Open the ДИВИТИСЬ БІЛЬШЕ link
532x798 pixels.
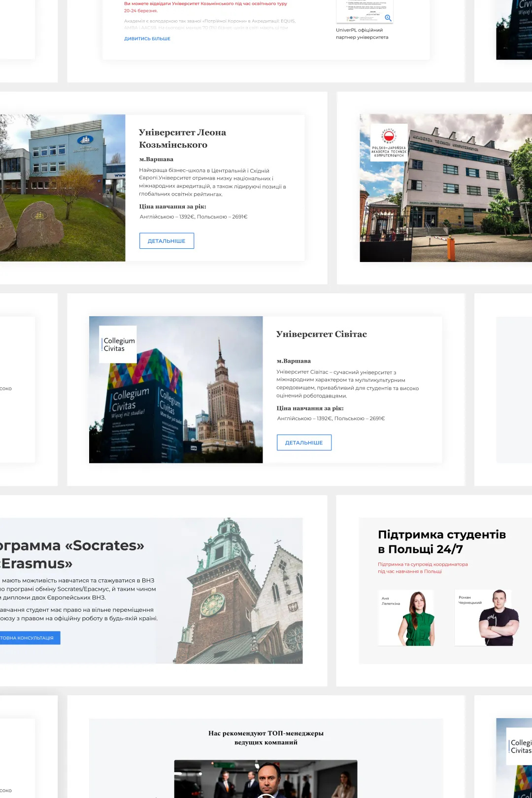click(x=147, y=38)
